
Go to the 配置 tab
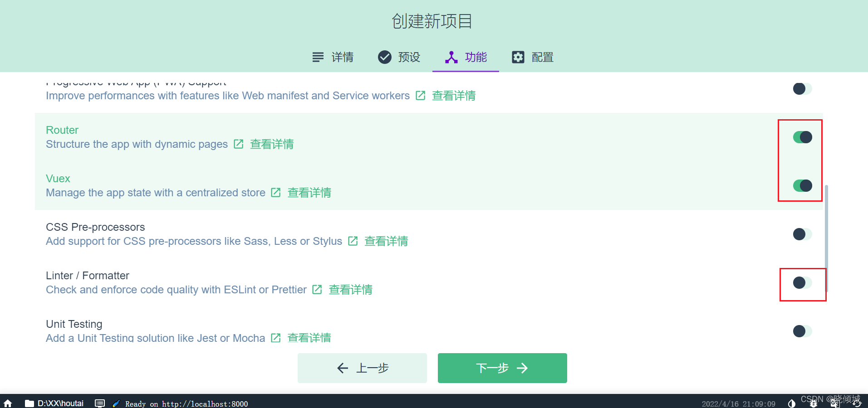coord(533,57)
